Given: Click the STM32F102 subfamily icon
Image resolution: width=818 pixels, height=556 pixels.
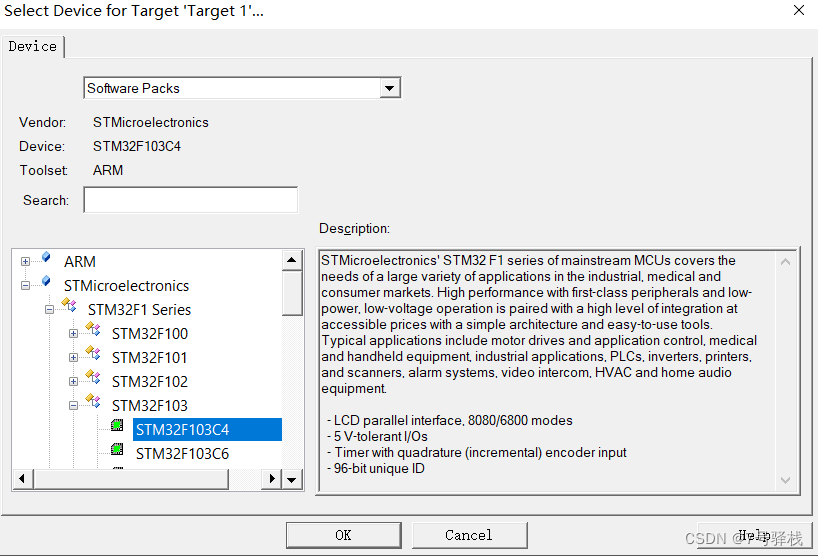Looking at the screenshot, I should [93, 377].
